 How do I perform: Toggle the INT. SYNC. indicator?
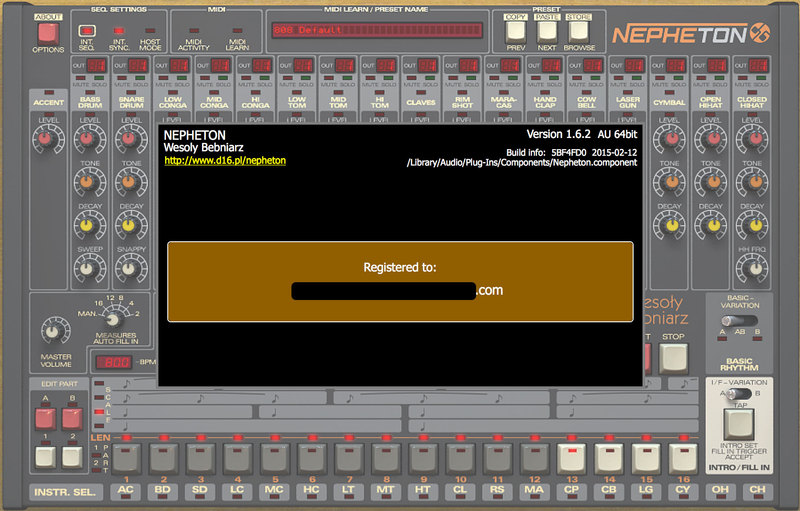pos(119,31)
